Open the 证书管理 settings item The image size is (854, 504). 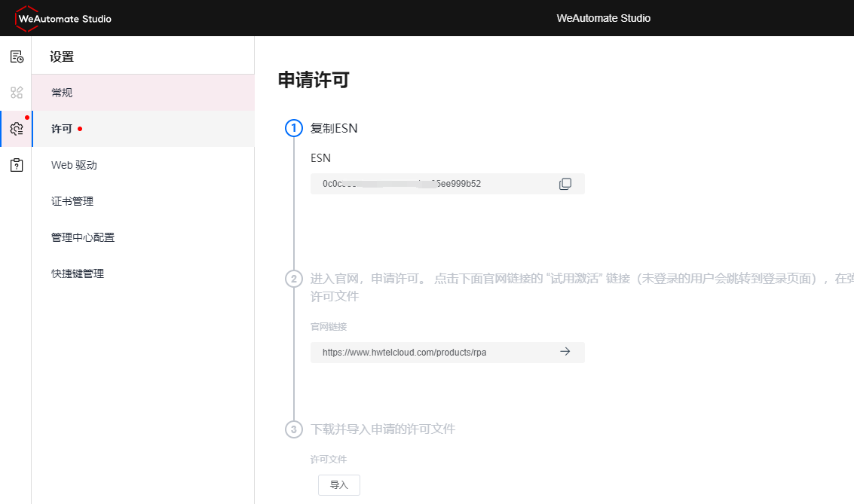[x=142, y=201]
